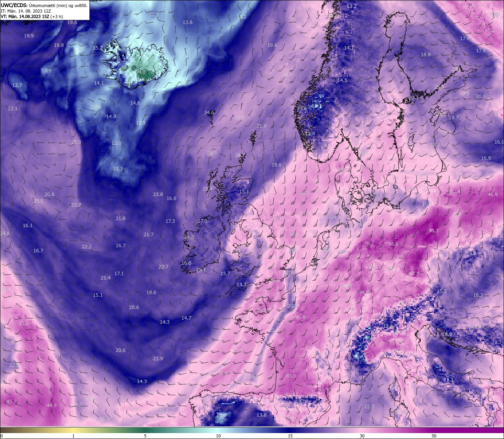Click the map value 15.7
The height and width of the screenshot is (439, 504).
click(x=225, y=274)
